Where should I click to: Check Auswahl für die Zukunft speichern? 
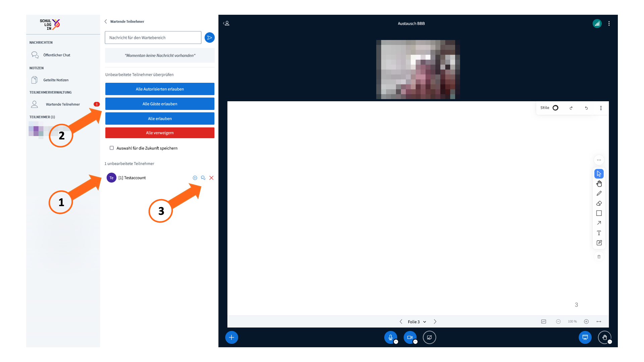tap(112, 148)
